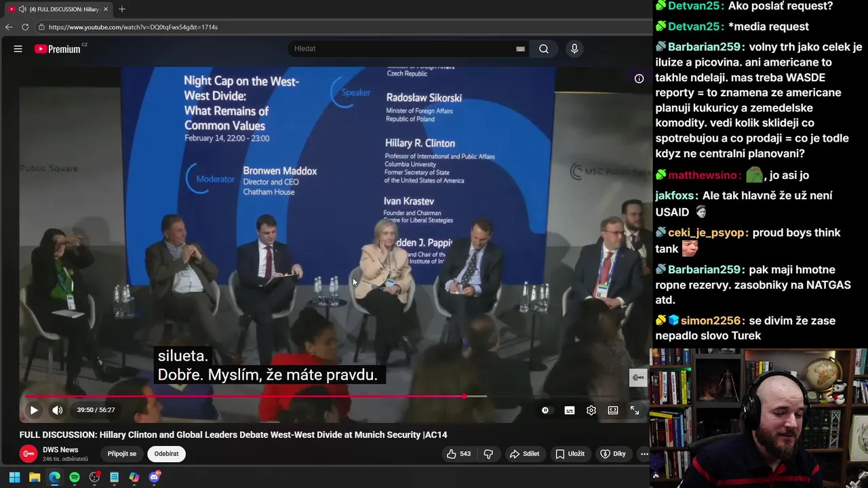Click the 246 tis. odběratelů subscriber count

[65, 460]
